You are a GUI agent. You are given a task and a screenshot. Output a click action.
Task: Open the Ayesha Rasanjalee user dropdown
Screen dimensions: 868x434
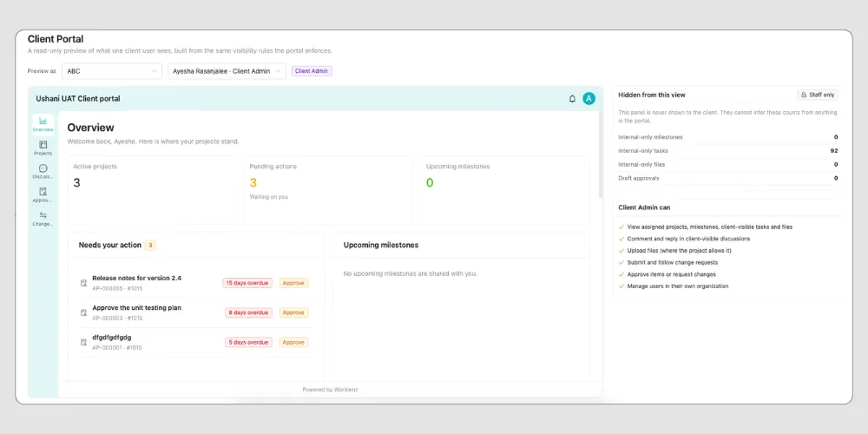tap(227, 71)
